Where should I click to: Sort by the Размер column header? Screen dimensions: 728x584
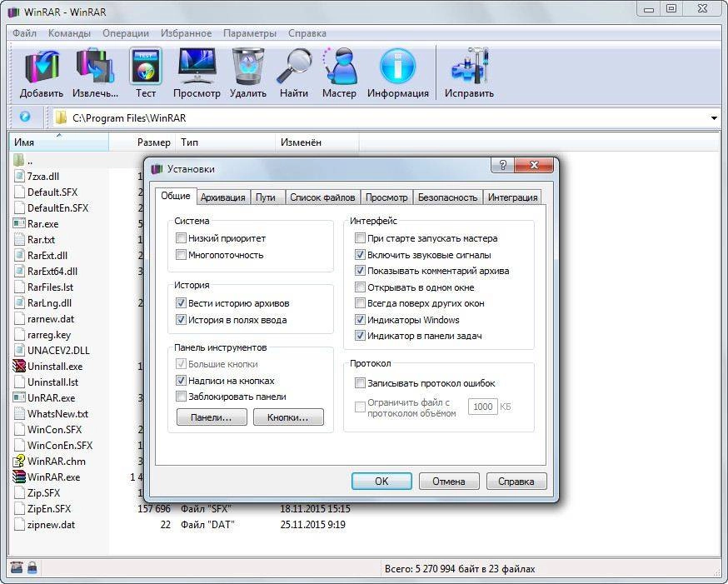click(142, 142)
